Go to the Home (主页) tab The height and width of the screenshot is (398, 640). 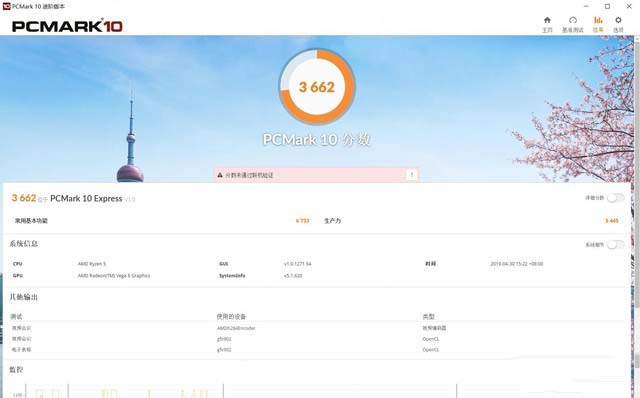pos(547,24)
